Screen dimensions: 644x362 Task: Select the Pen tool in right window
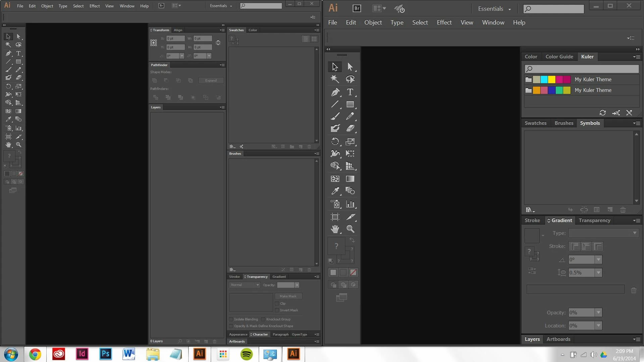tap(335, 92)
